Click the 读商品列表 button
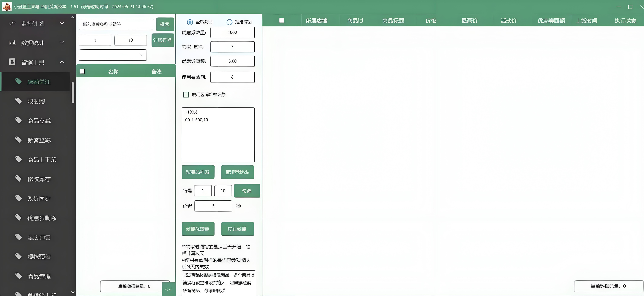The image size is (644, 296). 198,172
